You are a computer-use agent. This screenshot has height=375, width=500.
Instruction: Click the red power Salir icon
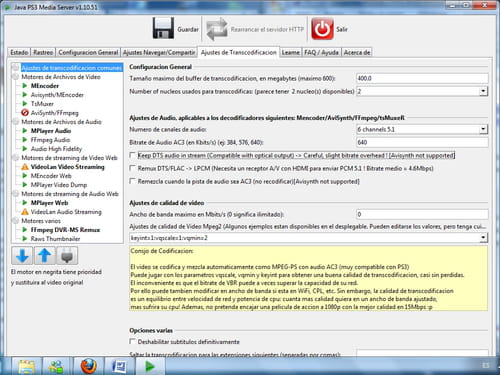[322, 29]
